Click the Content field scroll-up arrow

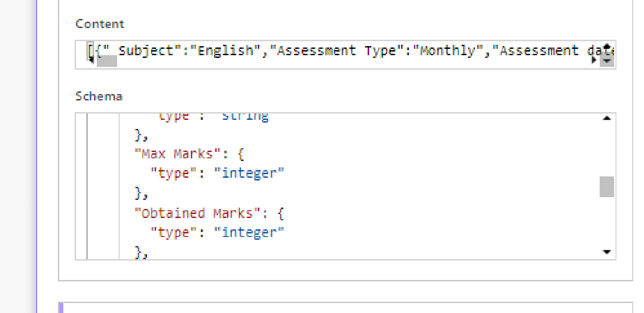(x=607, y=46)
